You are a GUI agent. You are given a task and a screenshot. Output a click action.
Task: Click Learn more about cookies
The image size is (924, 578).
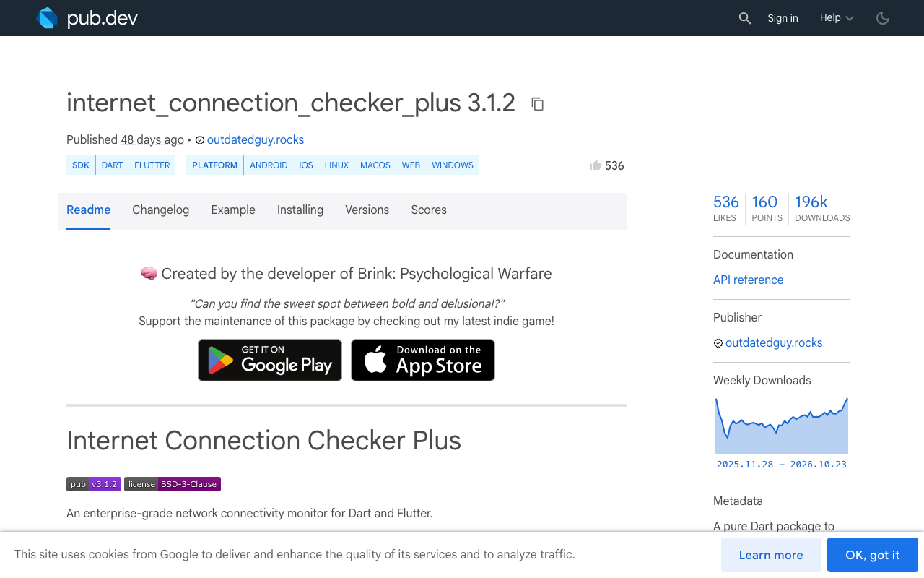(771, 555)
